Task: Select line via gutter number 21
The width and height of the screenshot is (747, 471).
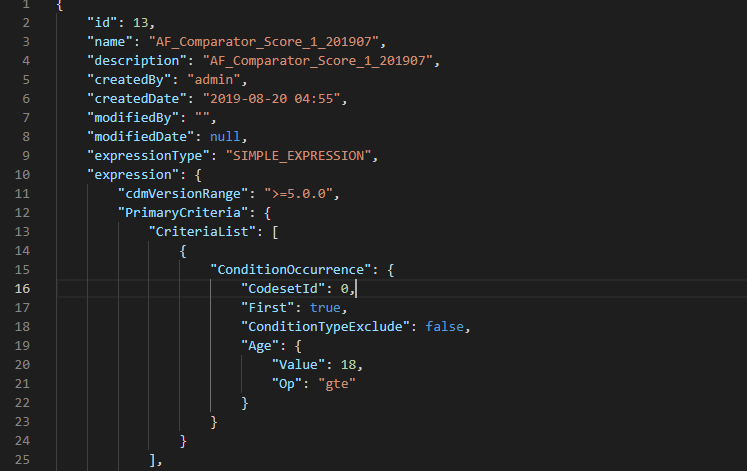Action: (x=22, y=384)
